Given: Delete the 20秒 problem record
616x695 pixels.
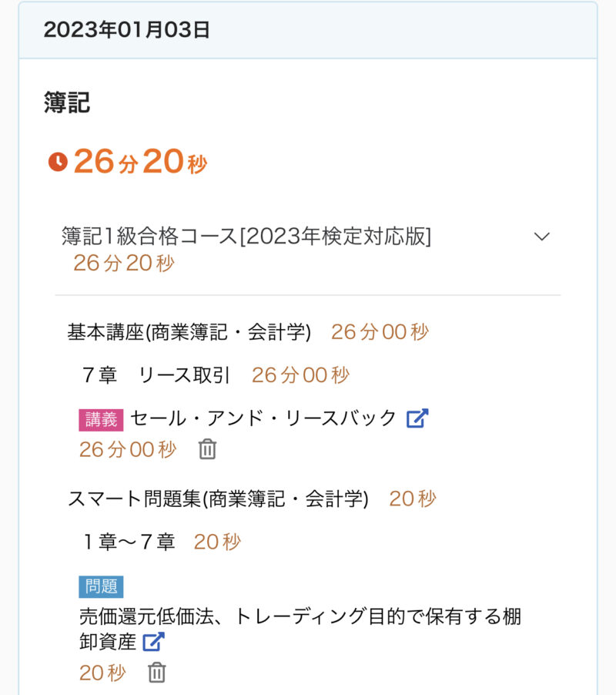Looking at the screenshot, I should 156,673.
